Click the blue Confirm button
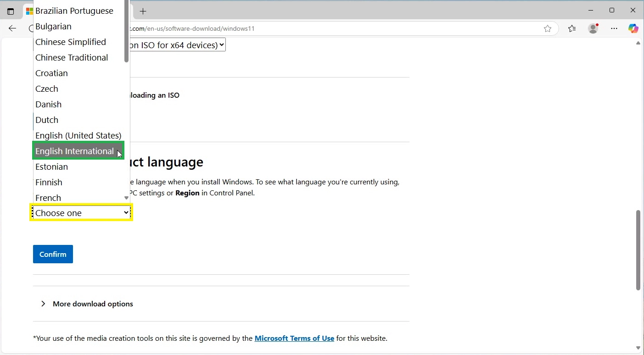 53,254
